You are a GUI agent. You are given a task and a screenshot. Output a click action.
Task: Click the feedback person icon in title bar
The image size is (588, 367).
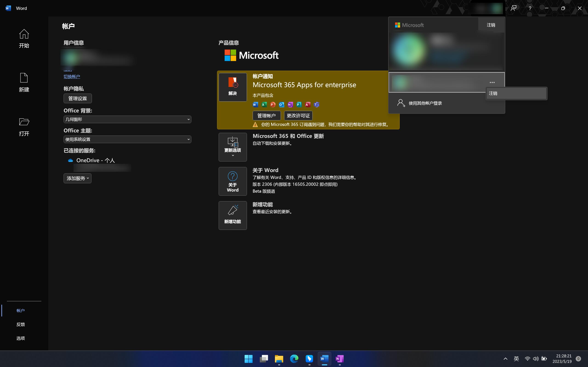513,8
